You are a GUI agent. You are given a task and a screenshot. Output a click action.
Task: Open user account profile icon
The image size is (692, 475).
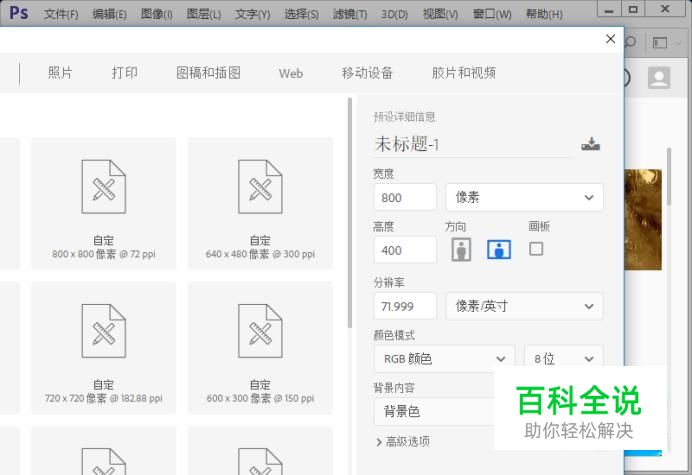659,78
